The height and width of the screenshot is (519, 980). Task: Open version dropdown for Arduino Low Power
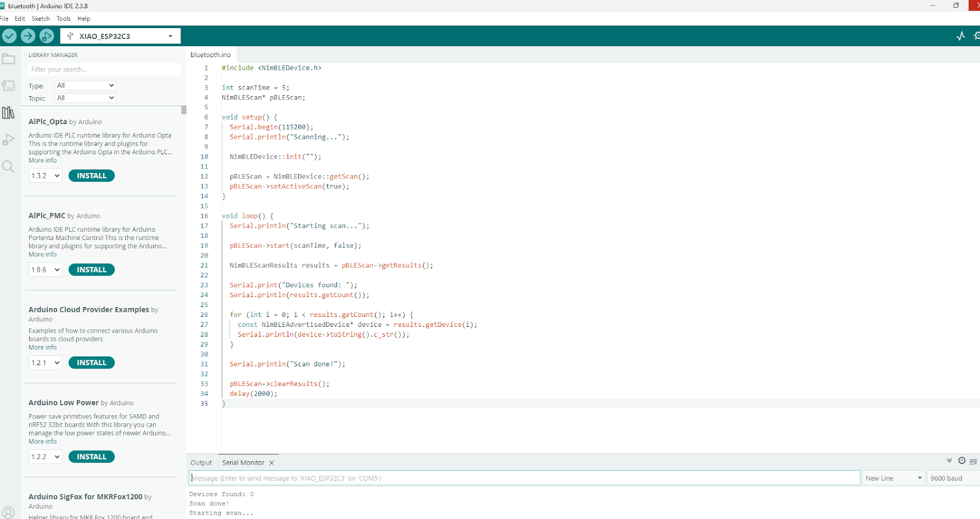(45, 456)
